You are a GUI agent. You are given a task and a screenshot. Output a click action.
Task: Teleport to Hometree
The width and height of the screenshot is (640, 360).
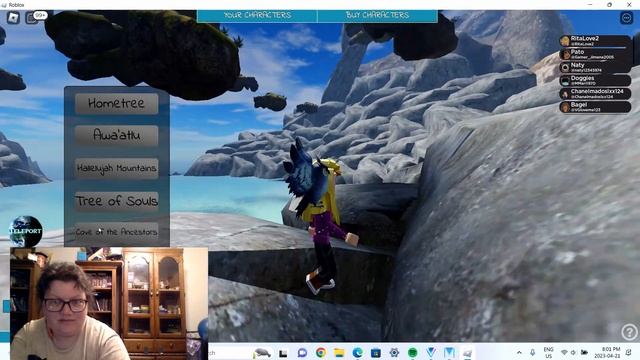(x=117, y=103)
